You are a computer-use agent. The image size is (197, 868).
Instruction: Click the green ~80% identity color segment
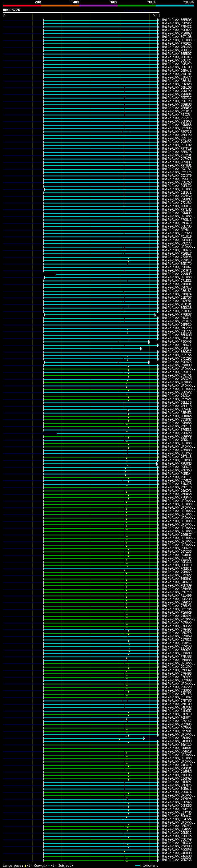click(x=137, y=6)
